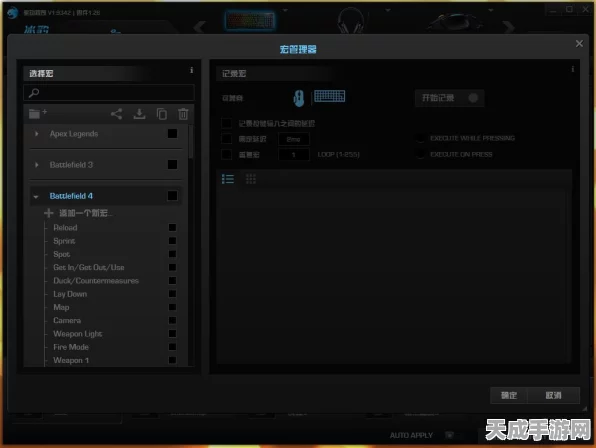Screen dimensions: 596x448
Task: Click the Cancel button
Action: click(553, 395)
